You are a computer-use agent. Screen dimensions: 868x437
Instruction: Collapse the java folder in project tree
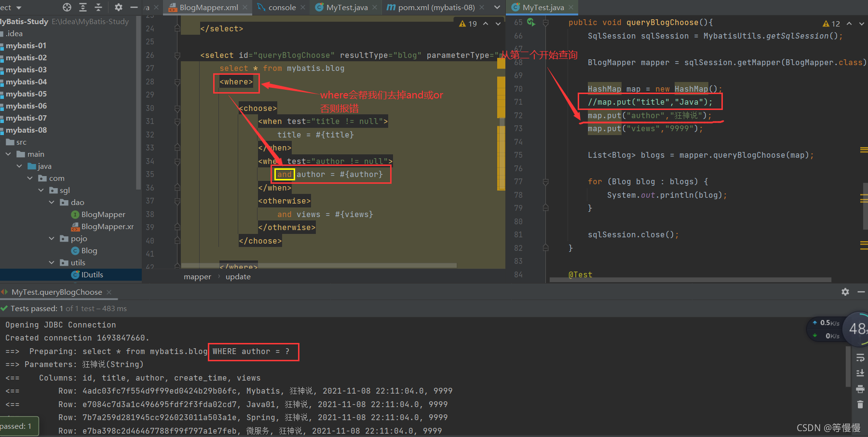point(19,166)
